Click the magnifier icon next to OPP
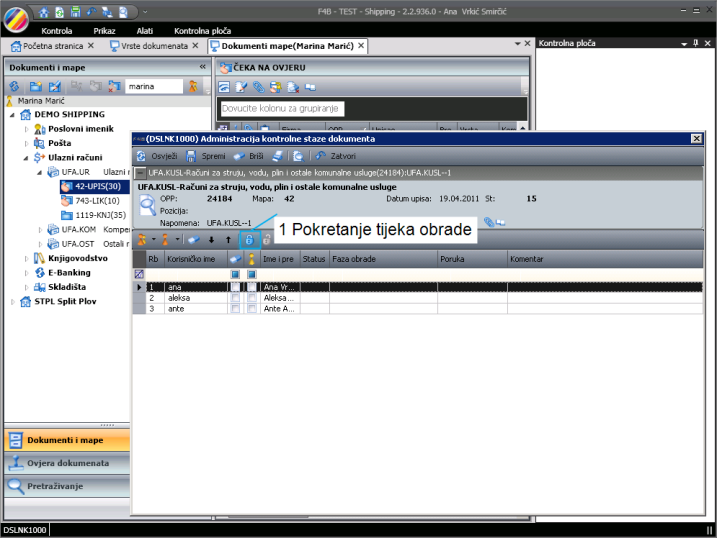The width and height of the screenshot is (717, 538). coord(147,205)
